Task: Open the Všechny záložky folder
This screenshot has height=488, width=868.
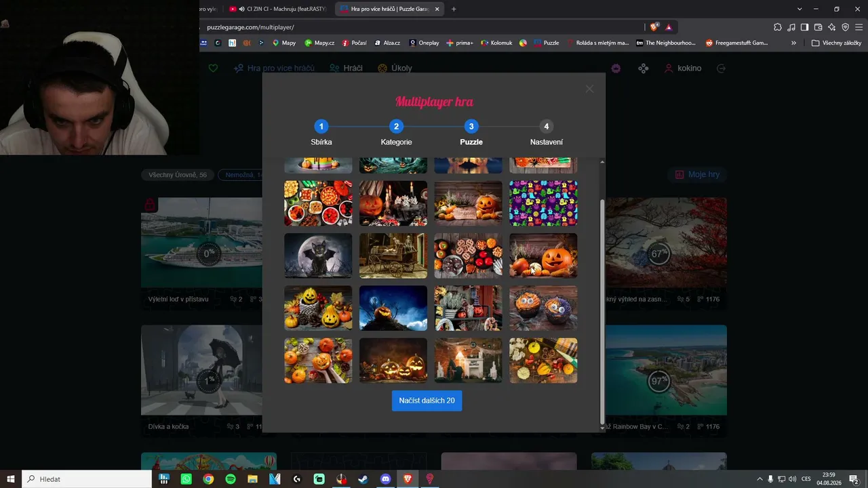Action: coord(837,43)
